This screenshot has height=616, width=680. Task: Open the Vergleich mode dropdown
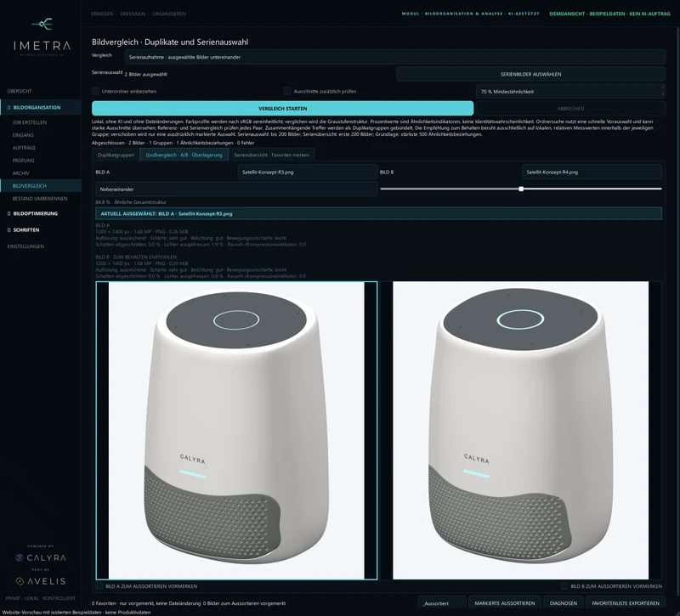395,57
